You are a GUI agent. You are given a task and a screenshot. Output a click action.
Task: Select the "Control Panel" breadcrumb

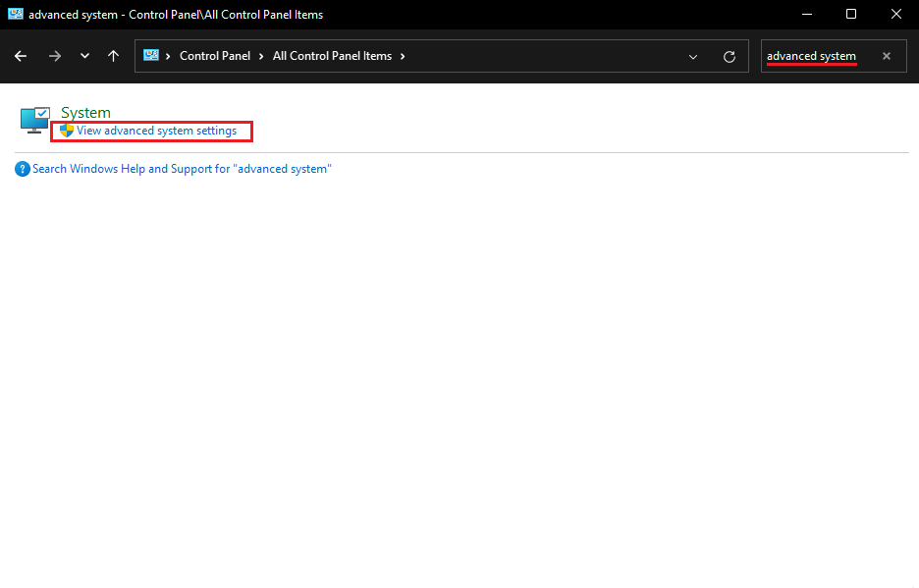coord(214,56)
